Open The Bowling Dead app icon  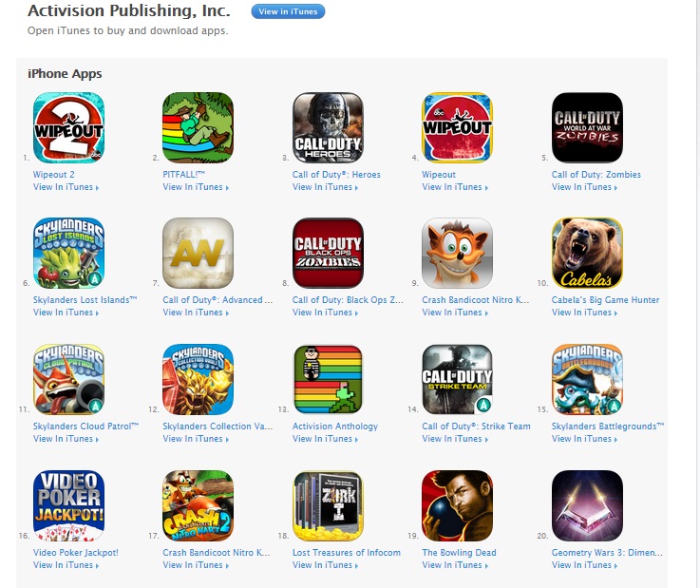(457, 506)
